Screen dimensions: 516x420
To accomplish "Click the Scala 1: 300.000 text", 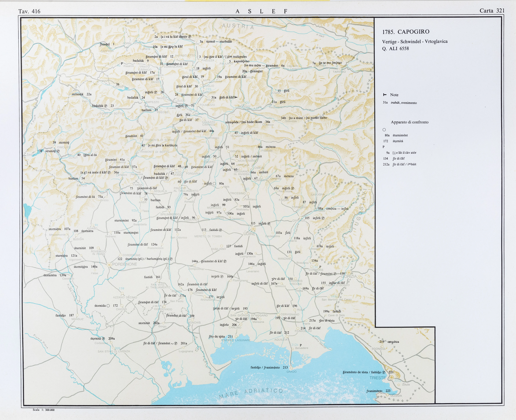I will [x=44, y=410].
